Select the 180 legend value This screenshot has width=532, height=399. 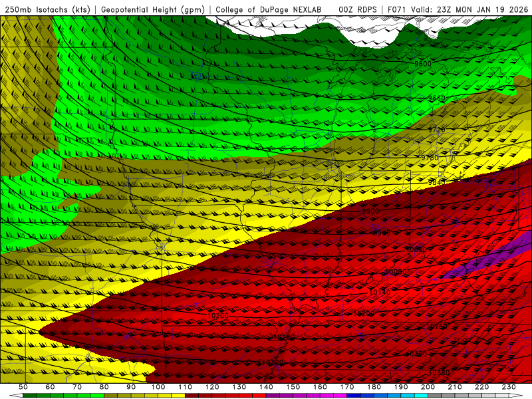(x=374, y=387)
